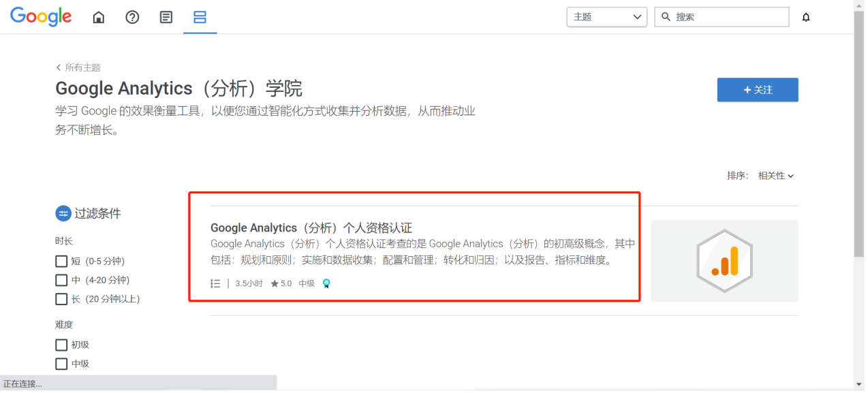
Task: Open the notifications bell icon
Action: (x=806, y=17)
